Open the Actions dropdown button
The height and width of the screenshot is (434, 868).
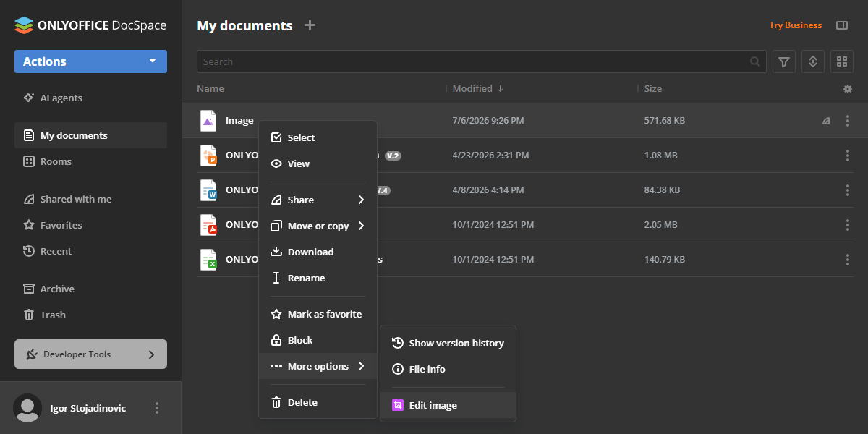tap(90, 61)
